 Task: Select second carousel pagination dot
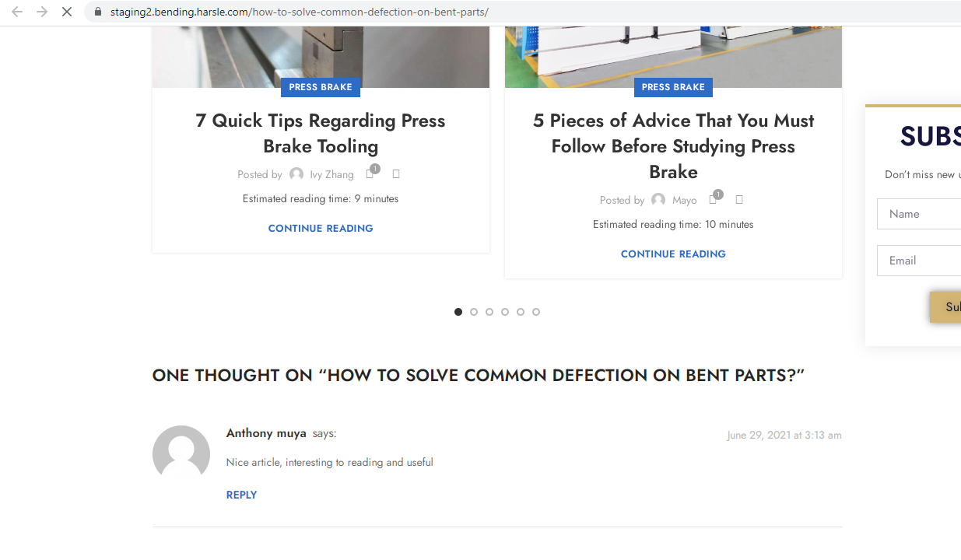[474, 312]
